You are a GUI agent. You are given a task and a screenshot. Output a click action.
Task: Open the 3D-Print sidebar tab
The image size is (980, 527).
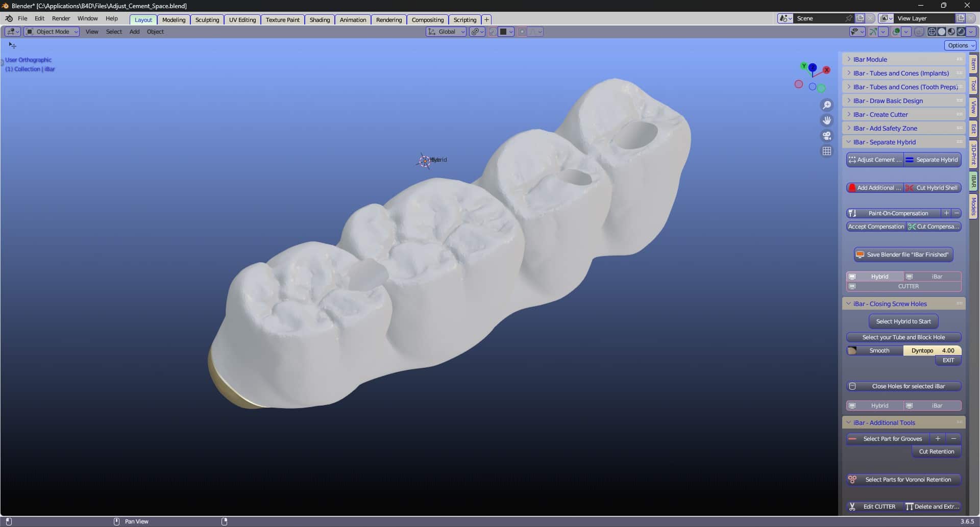[974, 155]
